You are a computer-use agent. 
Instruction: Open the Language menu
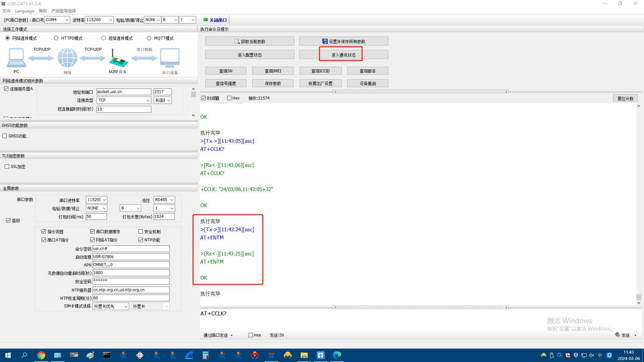coord(24,11)
